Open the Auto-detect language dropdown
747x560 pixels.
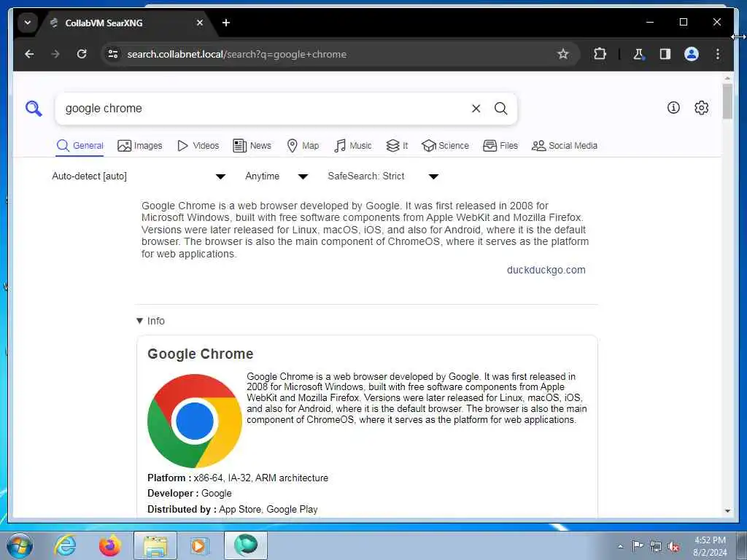[139, 176]
